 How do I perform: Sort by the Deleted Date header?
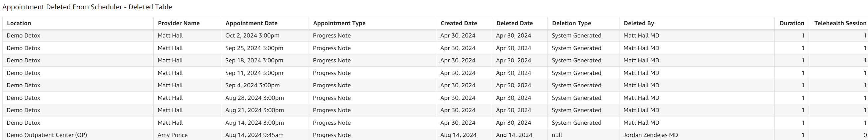(514, 23)
